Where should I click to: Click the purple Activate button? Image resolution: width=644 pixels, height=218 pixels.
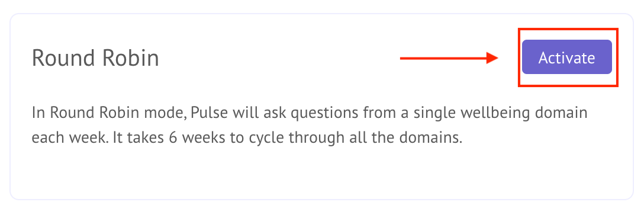(x=567, y=57)
